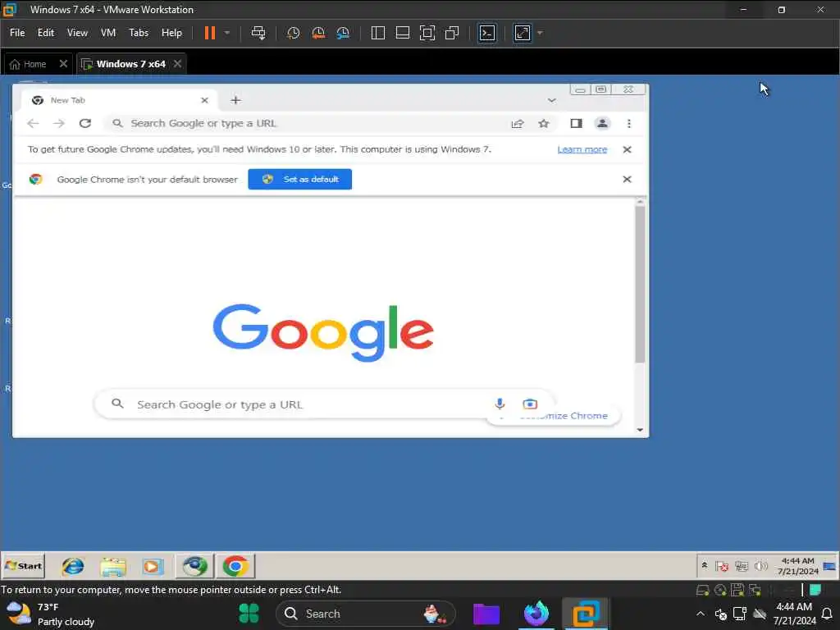This screenshot has width=840, height=630.
Task: Bookmark this tab with star icon
Action: click(x=544, y=124)
